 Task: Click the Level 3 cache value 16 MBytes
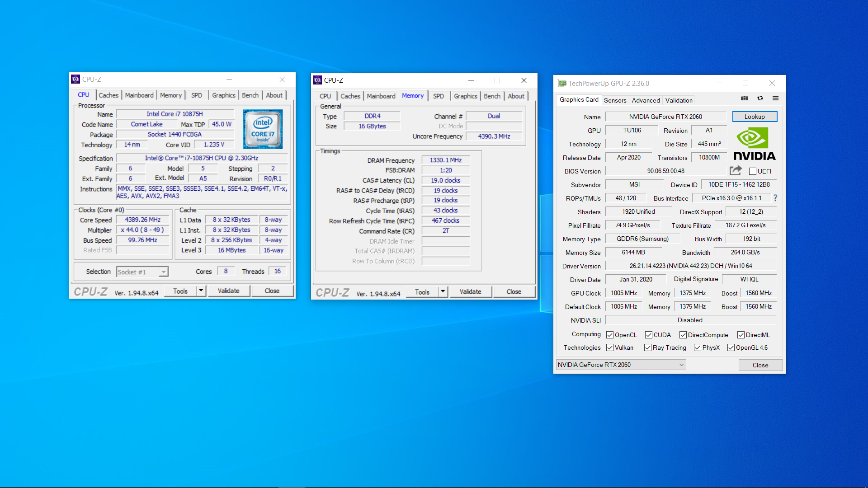[232, 250]
